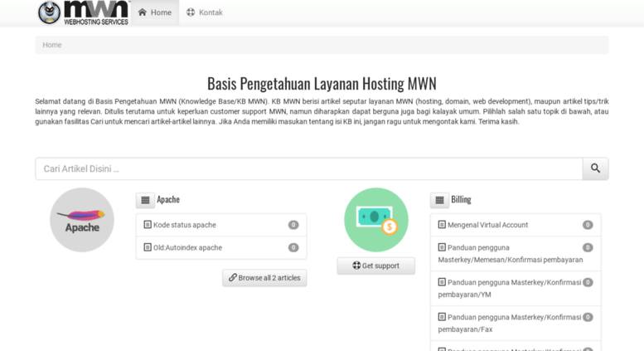Open the Apache feather logo thumbnail

coord(82,220)
